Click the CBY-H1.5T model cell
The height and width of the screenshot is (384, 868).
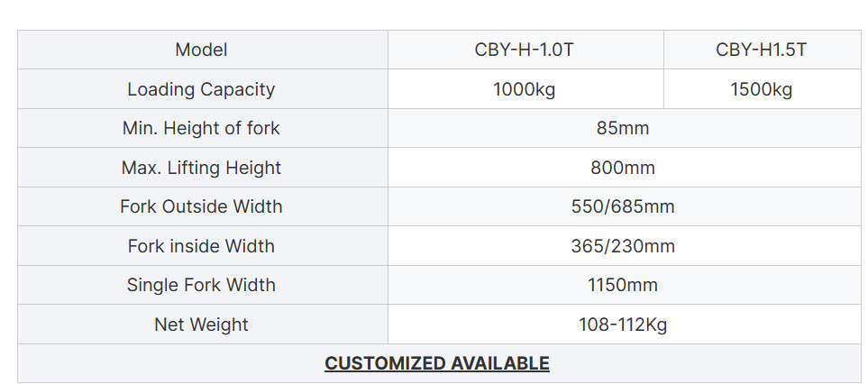pyautogui.click(x=762, y=50)
